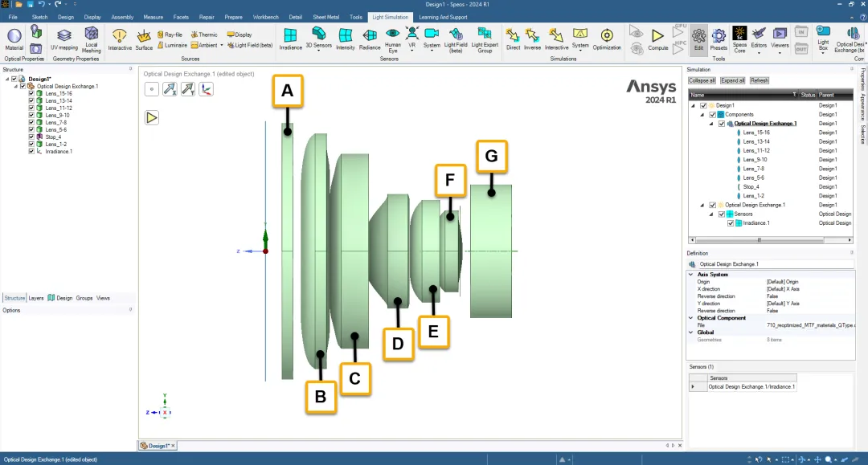Uncheck Lens_15-16 in Structure tree
This screenshot has width=868, height=465.
(x=31, y=93)
